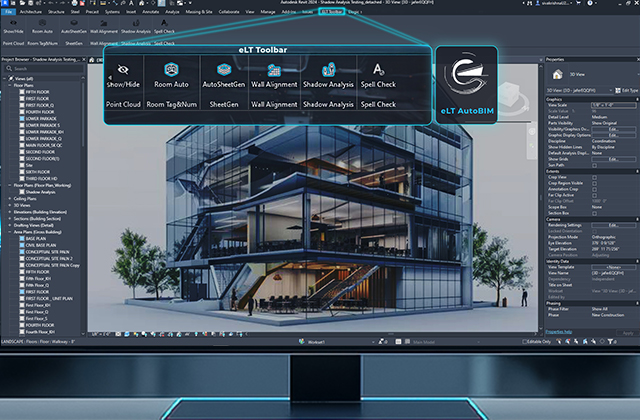640x420 pixels.
Task: Enable the Crop View checkbox
Action: [595, 178]
